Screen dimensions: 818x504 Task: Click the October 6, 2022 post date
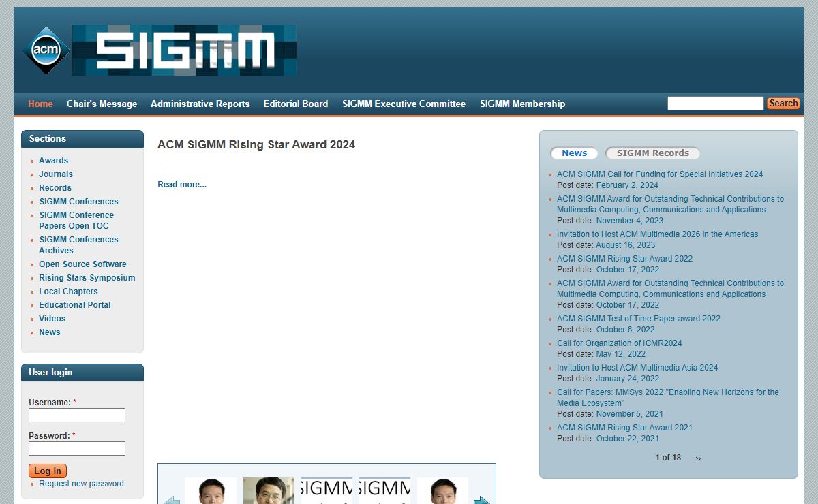(x=626, y=330)
